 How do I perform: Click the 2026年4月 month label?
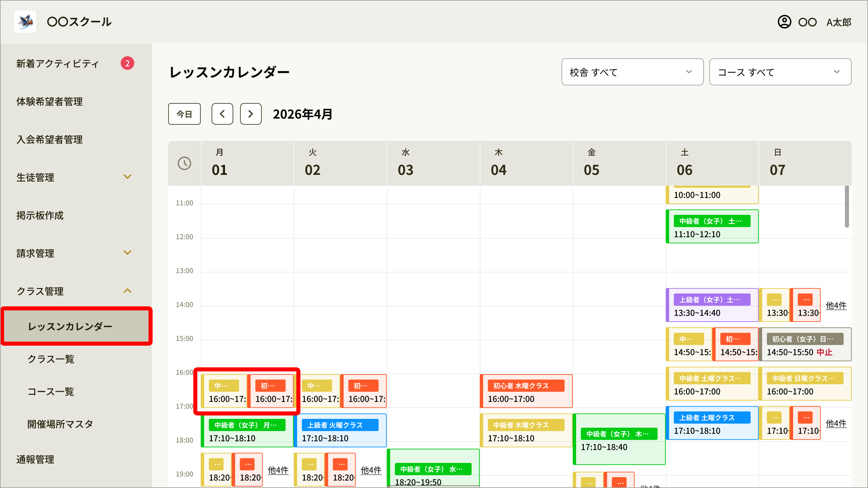pos(302,114)
